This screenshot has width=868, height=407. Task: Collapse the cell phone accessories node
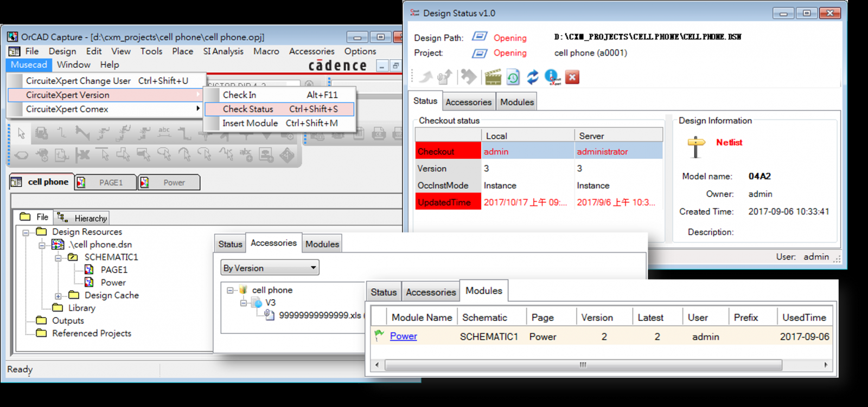pos(230,290)
